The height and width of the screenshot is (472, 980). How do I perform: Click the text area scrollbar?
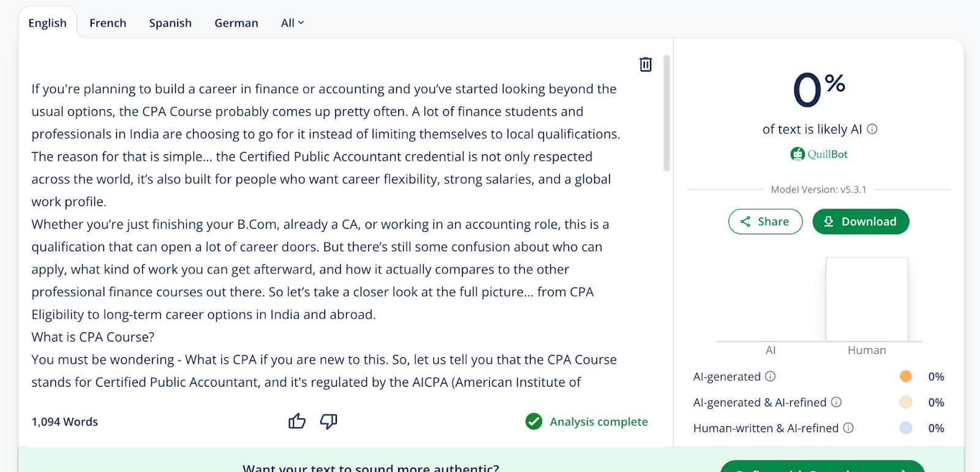(666, 113)
